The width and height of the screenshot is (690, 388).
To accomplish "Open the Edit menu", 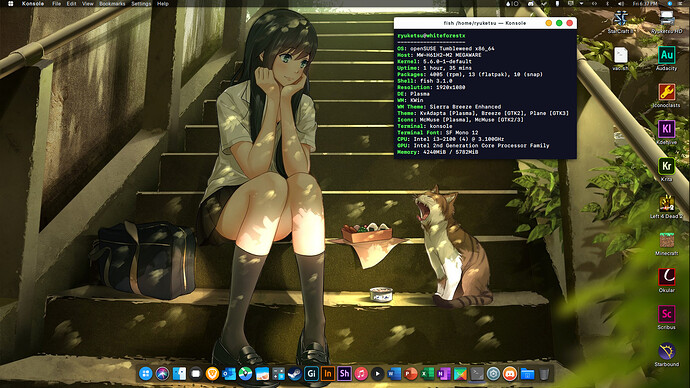I will 71,4.
